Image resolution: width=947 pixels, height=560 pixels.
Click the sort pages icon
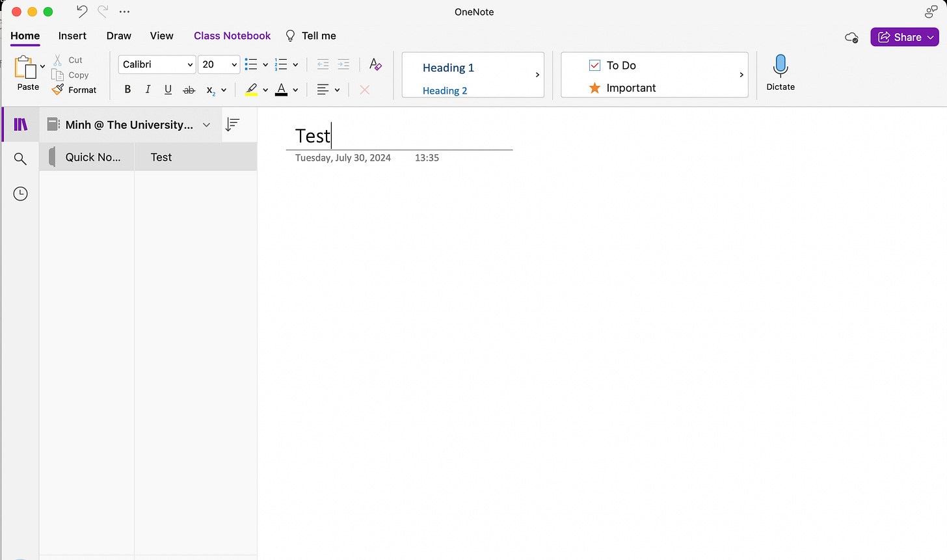coord(232,124)
